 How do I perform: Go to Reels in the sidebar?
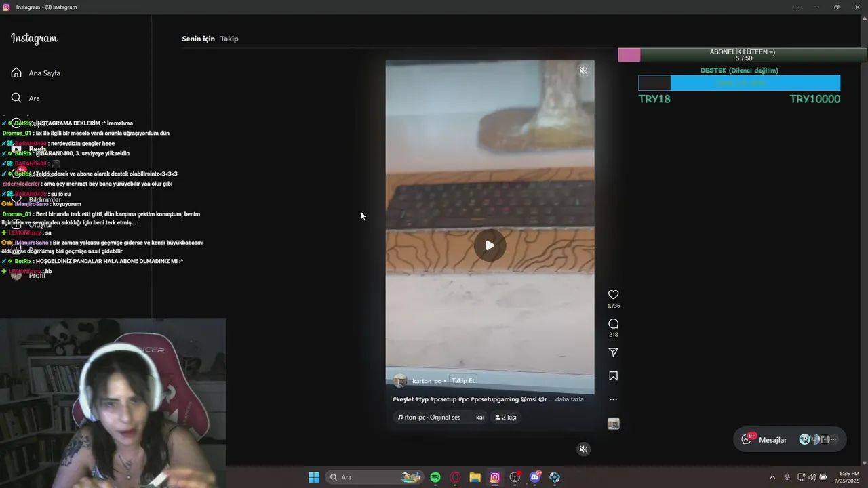[x=29, y=148]
